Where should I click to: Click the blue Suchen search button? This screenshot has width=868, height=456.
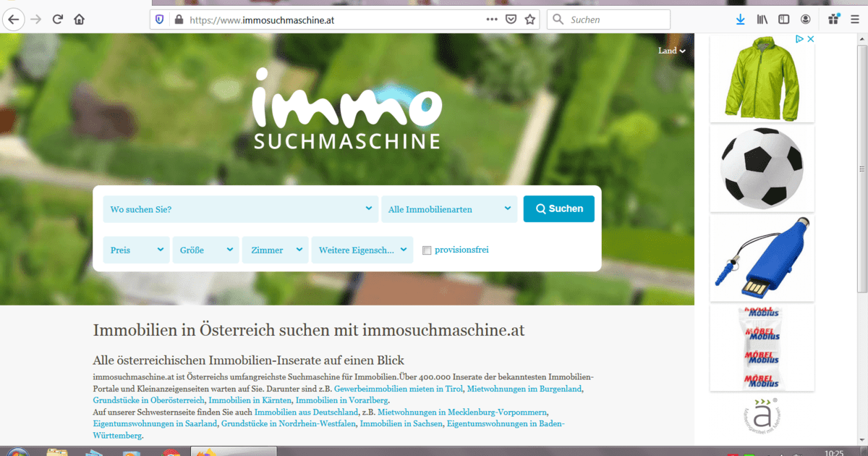pyautogui.click(x=559, y=208)
